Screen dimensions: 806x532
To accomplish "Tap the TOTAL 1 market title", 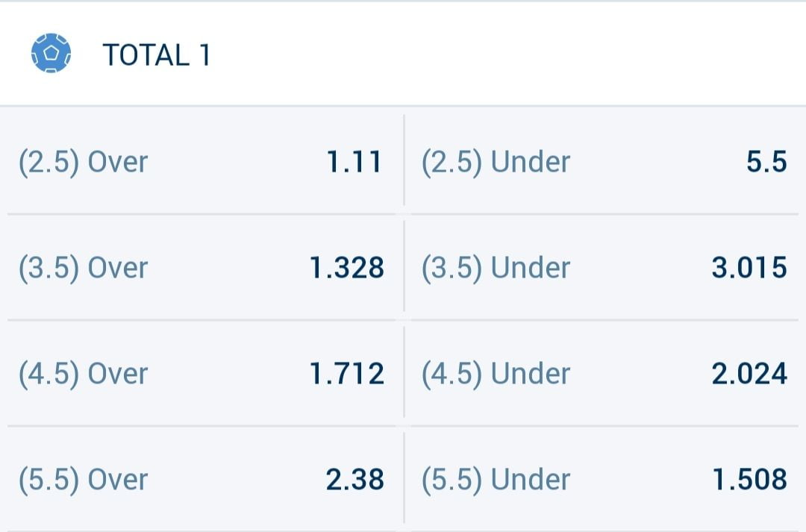I will click(157, 55).
